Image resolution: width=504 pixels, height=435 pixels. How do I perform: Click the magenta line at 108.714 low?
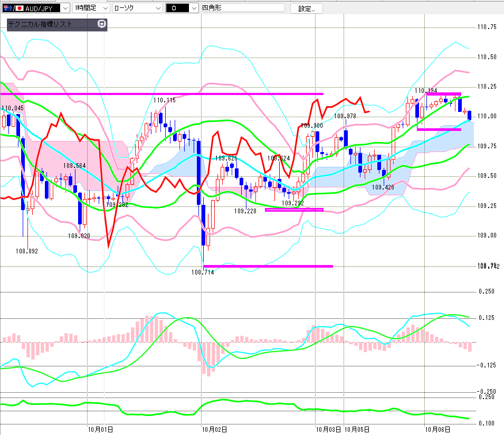click(268, 266)
